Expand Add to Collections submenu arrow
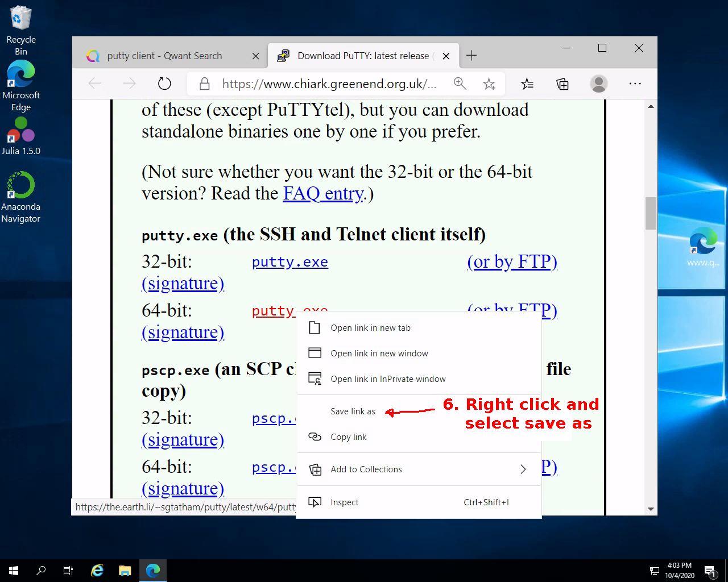728x582 pixels. 523,469
